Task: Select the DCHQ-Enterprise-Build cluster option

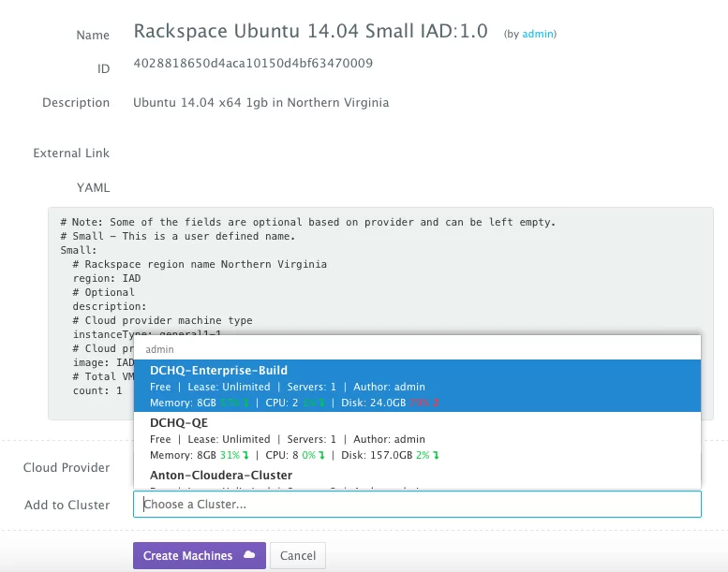Action: [x=417, y=386]
